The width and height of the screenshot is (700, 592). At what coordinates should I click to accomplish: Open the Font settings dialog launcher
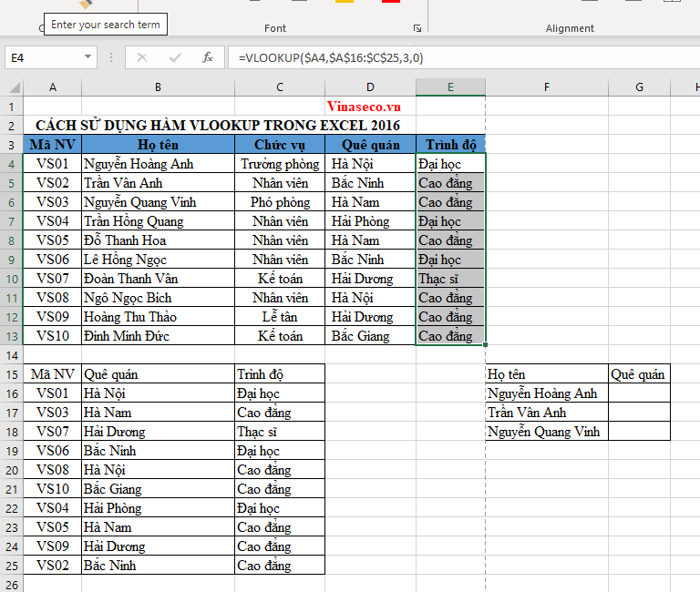pos(417,28)
